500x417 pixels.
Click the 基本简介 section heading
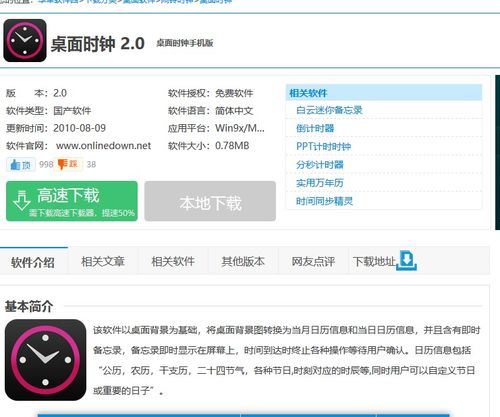click(x=29, y=306)
